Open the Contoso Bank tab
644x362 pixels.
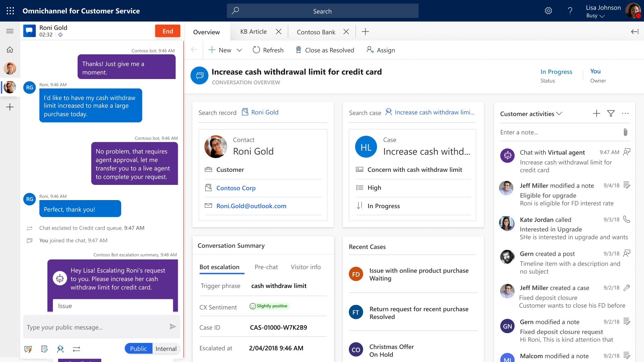click(x=316, y=32)
